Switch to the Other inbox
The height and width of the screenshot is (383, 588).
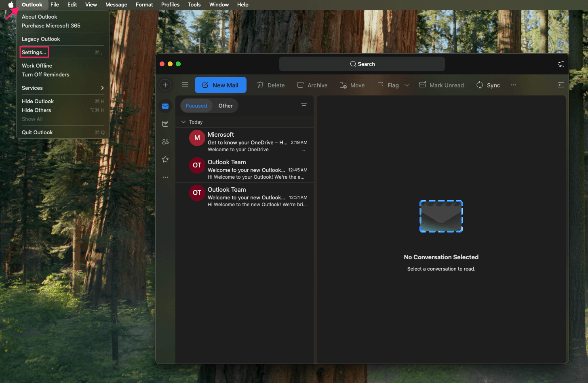tap(226, 106)
